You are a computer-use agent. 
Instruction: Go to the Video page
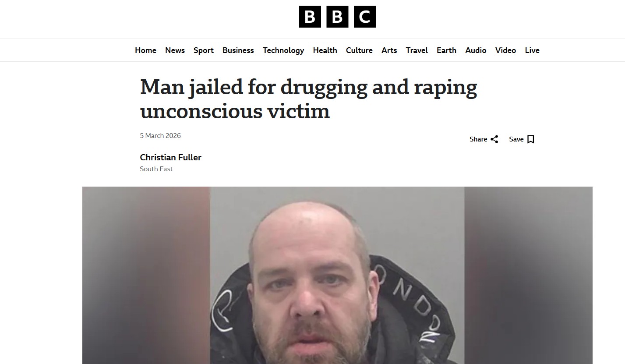(505, 50)
